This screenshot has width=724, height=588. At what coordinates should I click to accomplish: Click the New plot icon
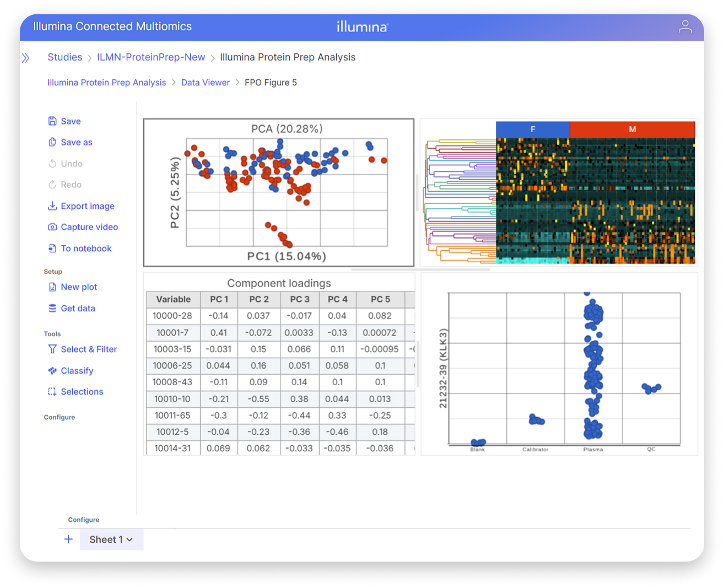coord(52,287)
